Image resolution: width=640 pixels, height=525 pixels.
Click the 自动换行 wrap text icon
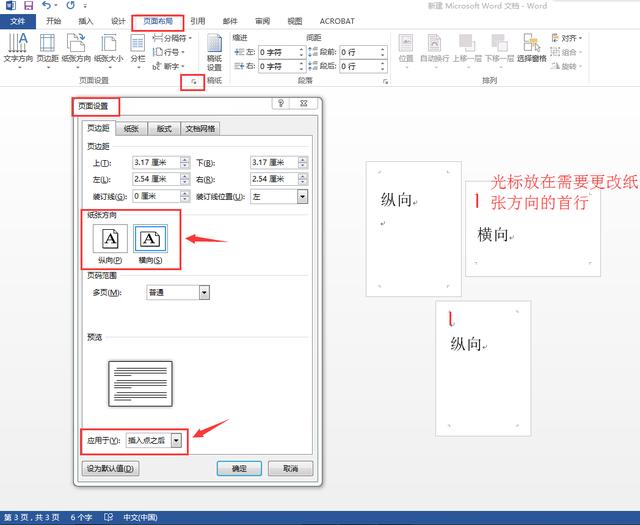point(434,49)
